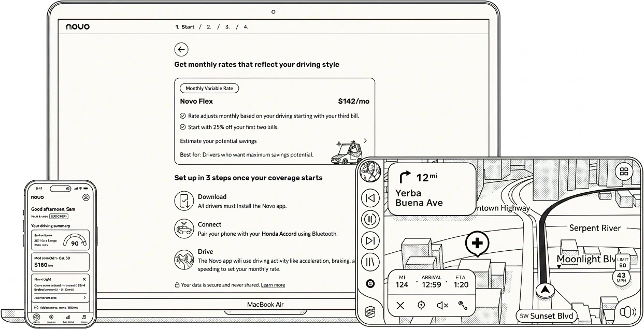Open driver avatar on car display
This screenshot has height=329, width=644.
[370, 172]
